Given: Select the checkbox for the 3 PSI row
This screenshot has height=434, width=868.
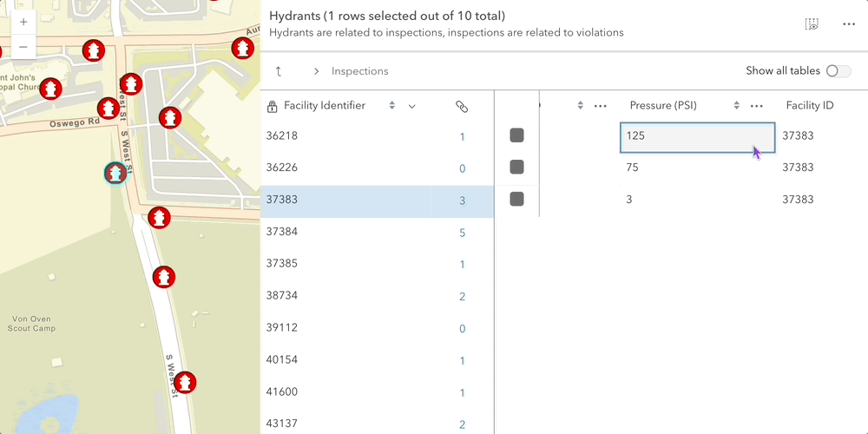Looking at the screenshot, I should (516, 199).
